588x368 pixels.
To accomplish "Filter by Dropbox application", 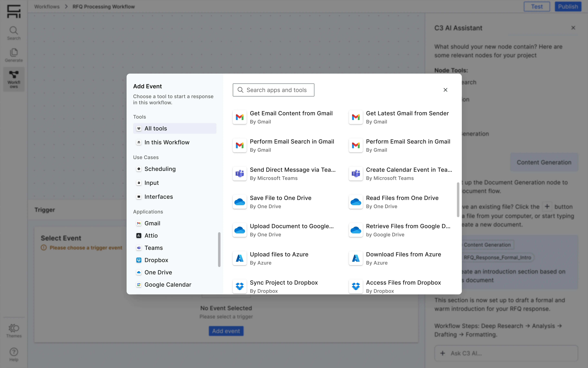I will point(174,260).
